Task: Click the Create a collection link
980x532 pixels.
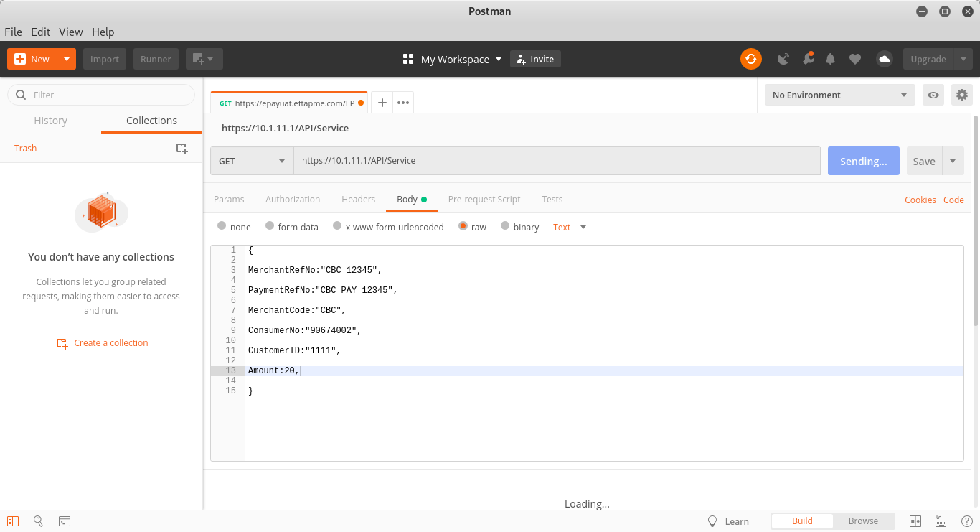Action: (103, 343)
